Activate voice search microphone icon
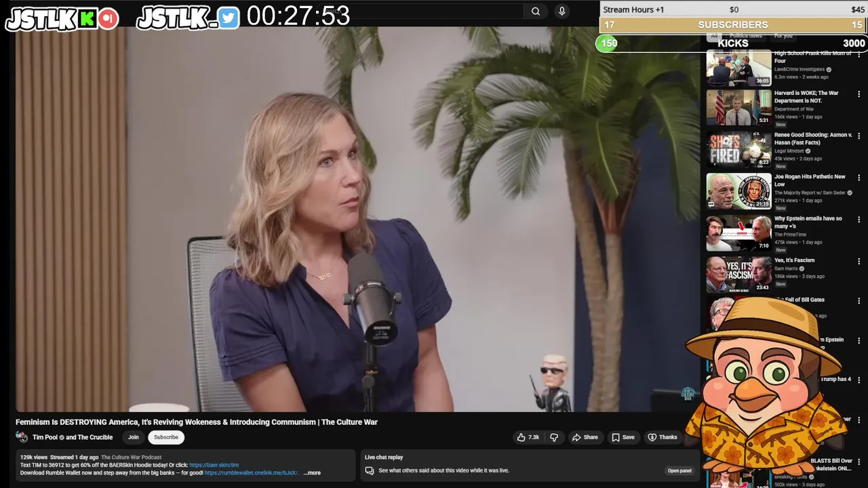This screenshot has height=488, width=868. (x=561, y=11)
